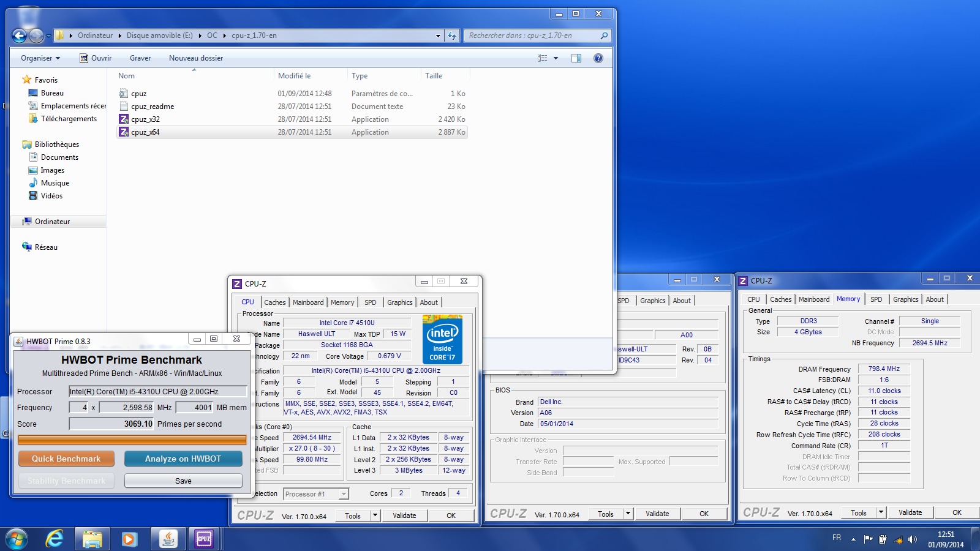980x551 pixels.
Task: Select Bureau in Explorer sidebar
Action: coord(52,93)
